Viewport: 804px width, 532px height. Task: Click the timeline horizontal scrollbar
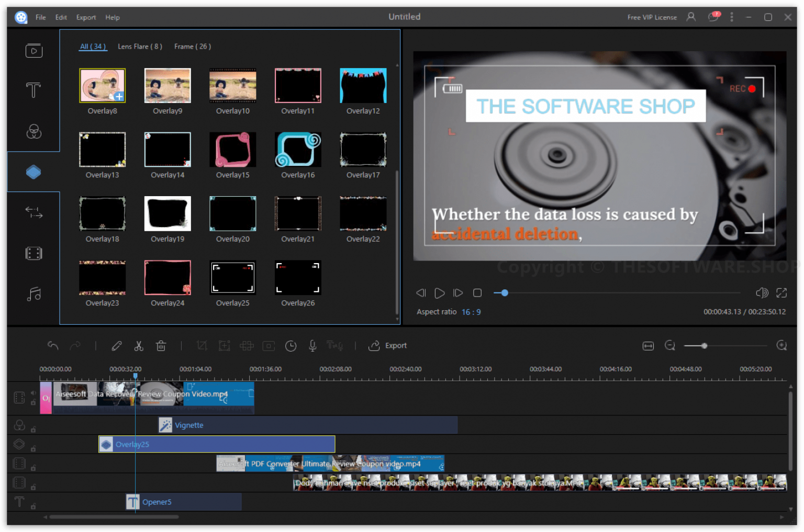click(114, 517)
